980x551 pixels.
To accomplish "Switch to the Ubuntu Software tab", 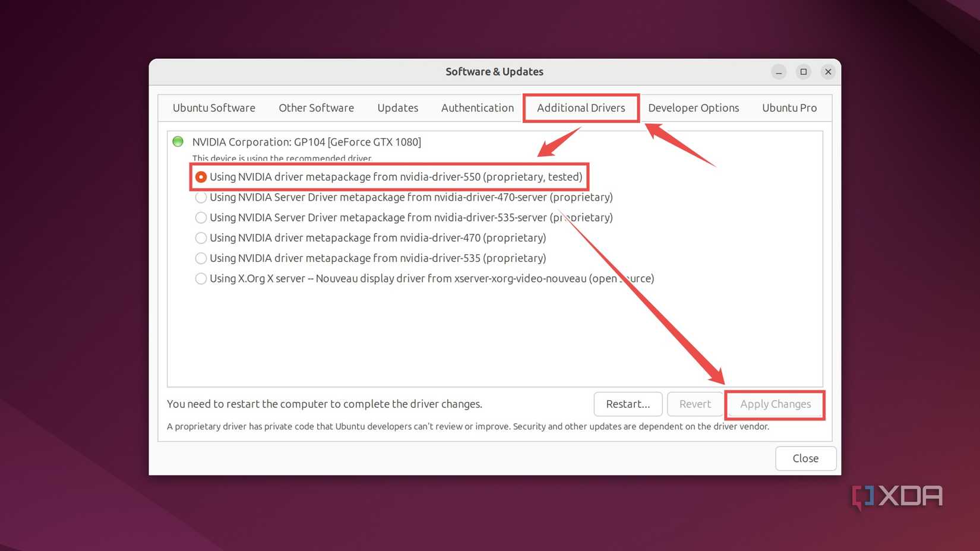I will tap(214, 108).
